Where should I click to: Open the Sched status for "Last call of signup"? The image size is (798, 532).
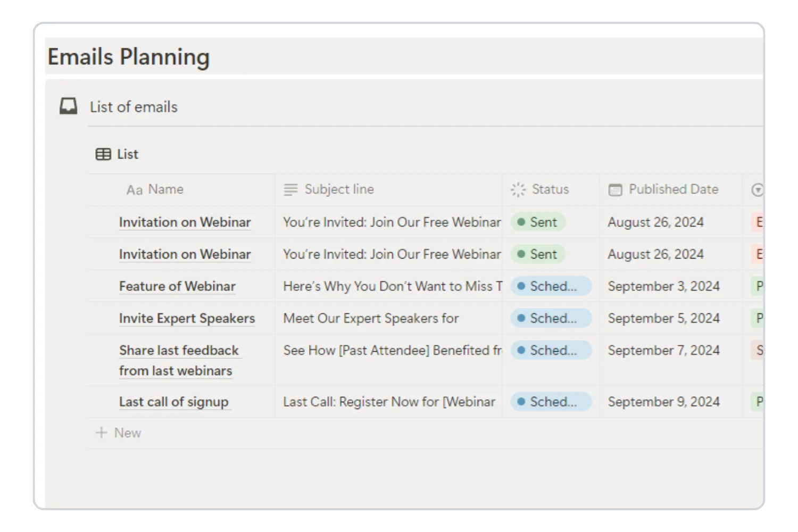550,402
